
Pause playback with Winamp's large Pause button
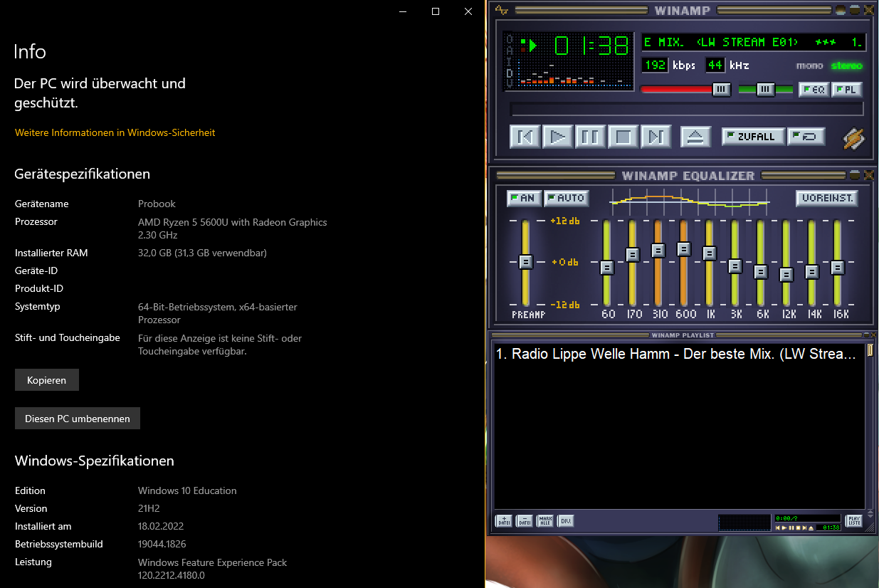tap(591, 136)
